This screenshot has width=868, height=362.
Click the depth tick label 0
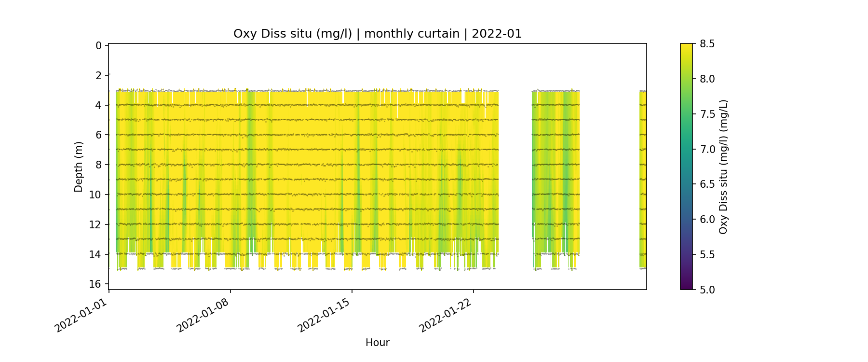tap(99, 45)
